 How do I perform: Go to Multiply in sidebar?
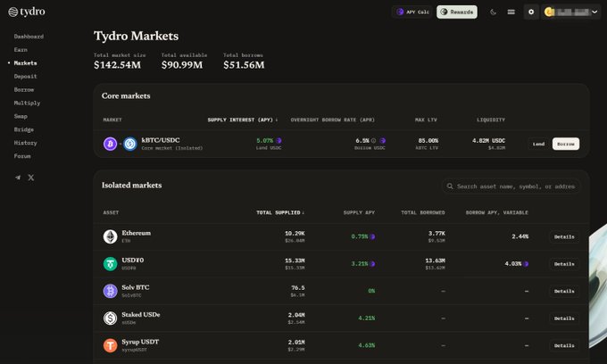point(27,103)
